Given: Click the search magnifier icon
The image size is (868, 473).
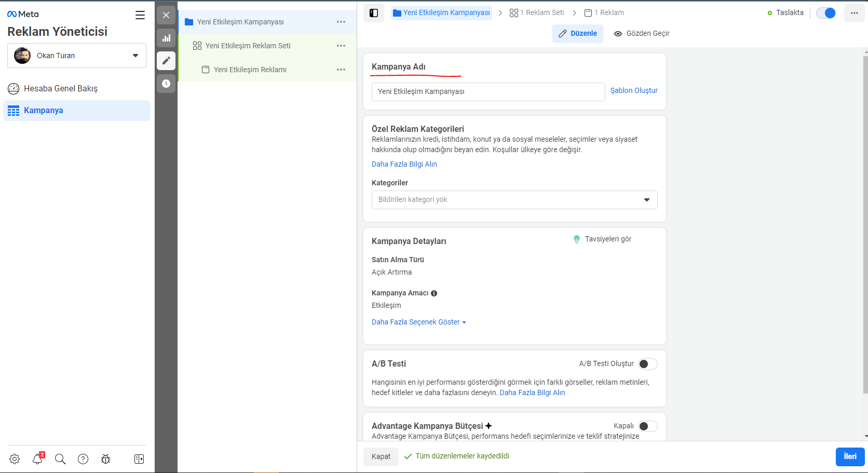Looking at the screenshot, I should [x=60, y=459].
